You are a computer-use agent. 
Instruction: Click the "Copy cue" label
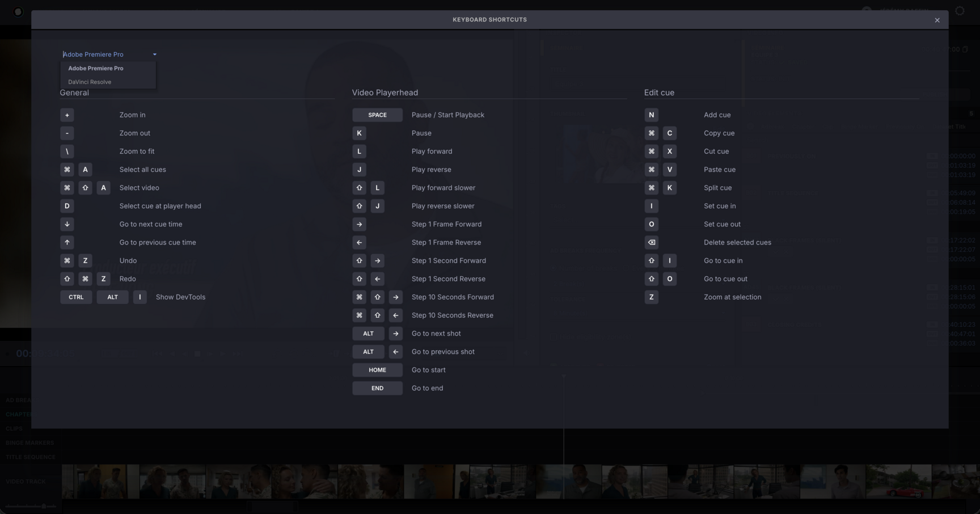[719, 133]
